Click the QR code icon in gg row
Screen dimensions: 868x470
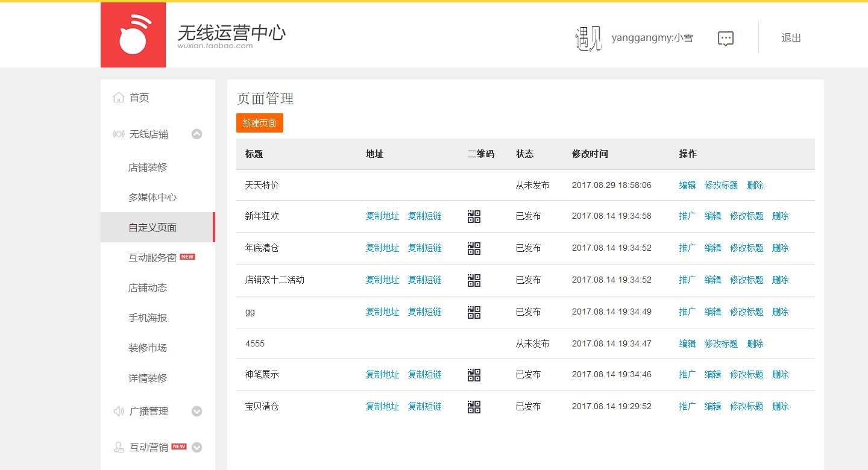coord(474,312)
